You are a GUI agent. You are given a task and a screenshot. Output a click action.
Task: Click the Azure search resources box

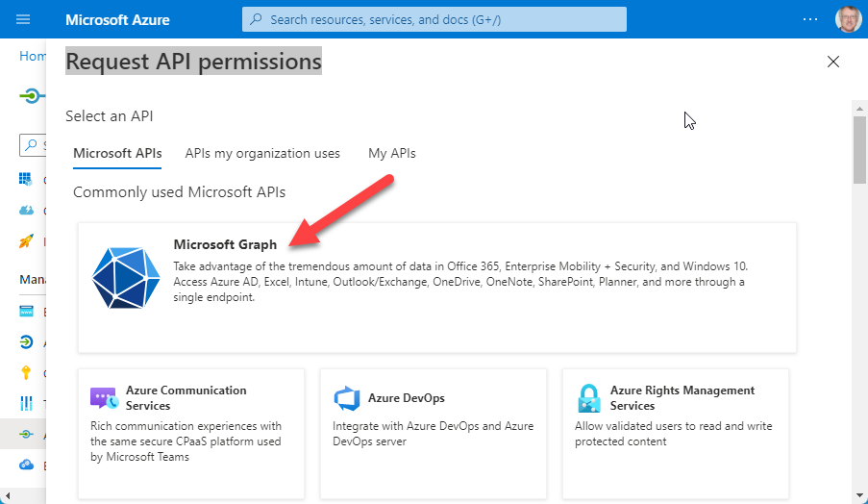[x=434, y=19]
